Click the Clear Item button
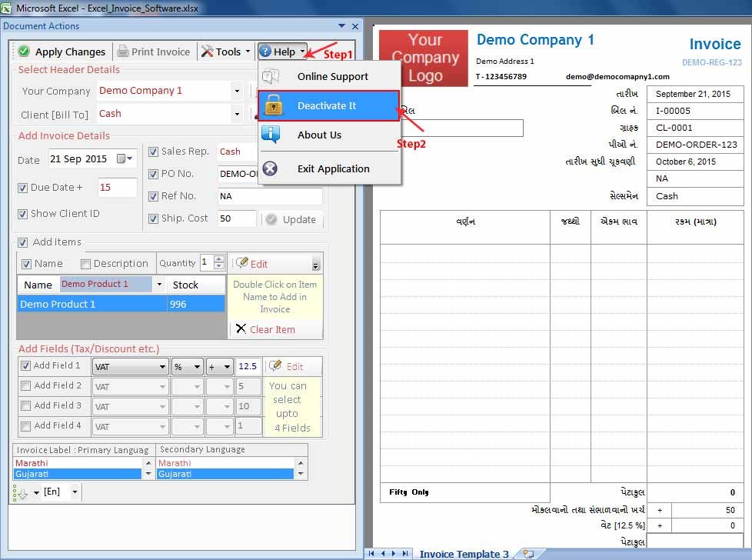The height and width of the screenshot is (560, 752). click(266, 330)
